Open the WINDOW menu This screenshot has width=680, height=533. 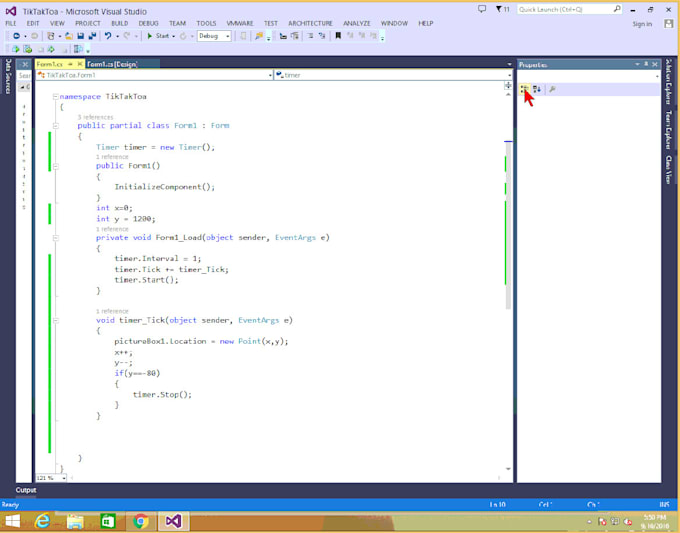click(394, 23)
